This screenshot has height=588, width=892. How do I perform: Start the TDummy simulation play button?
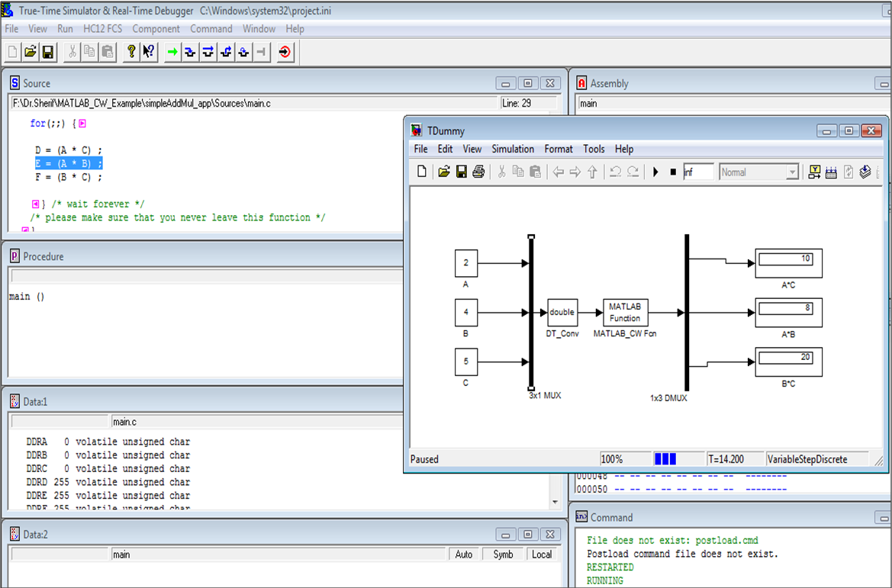point(655,172)
